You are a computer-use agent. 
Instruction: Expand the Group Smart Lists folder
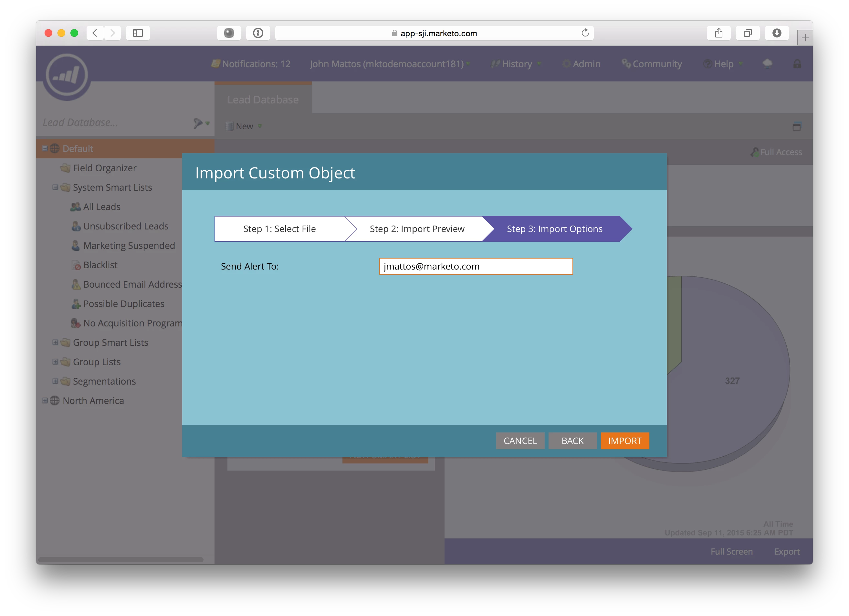[x=55, y=342]
